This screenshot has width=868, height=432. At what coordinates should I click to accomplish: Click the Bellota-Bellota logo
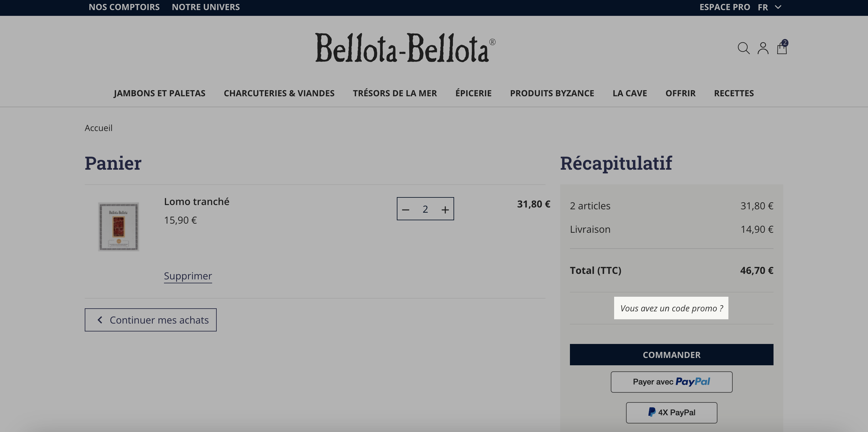[405, 48]
